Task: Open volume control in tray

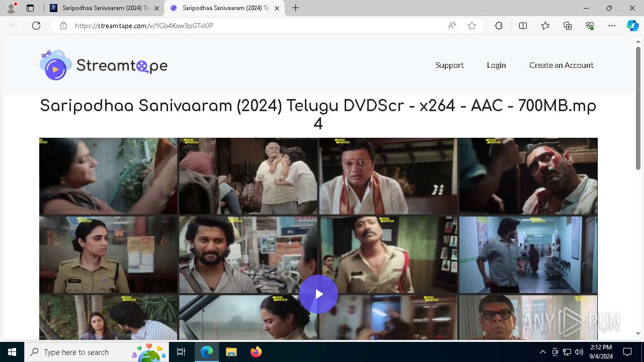Action: [579, 352]
